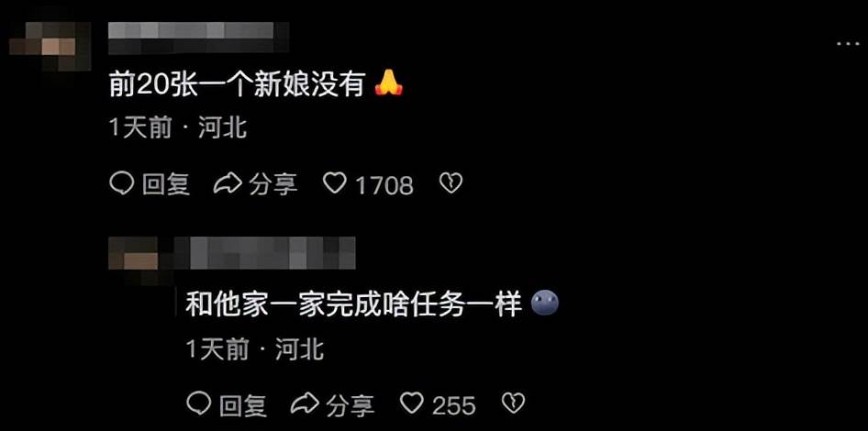868x431 pixels.
Task: Click 分享 text under the 前20张 comment
Action: (x=273, y=184)
